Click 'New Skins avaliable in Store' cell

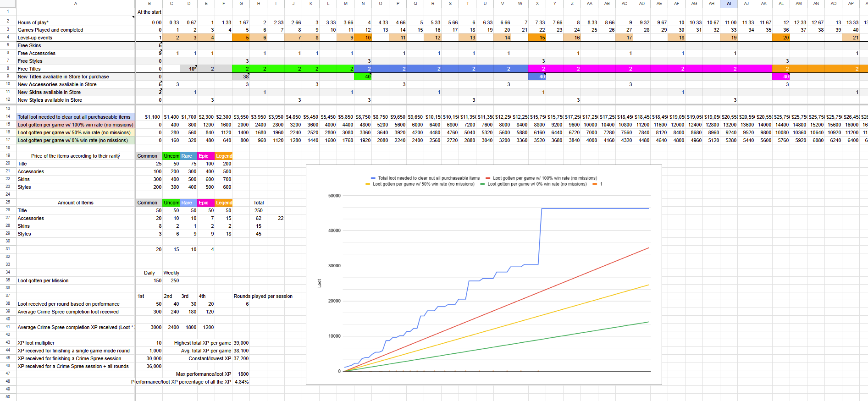coord(76,92)
